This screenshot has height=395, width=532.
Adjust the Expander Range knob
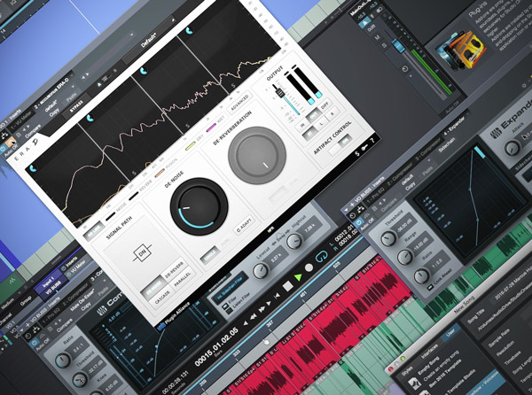[x=404, y=257]
